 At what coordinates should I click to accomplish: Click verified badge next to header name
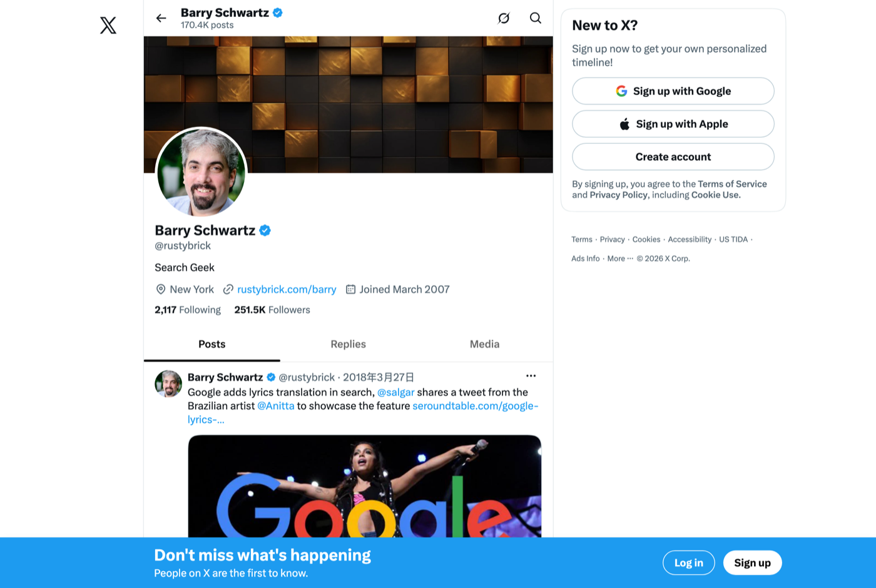pyautogui.click(x=278, y=13)
